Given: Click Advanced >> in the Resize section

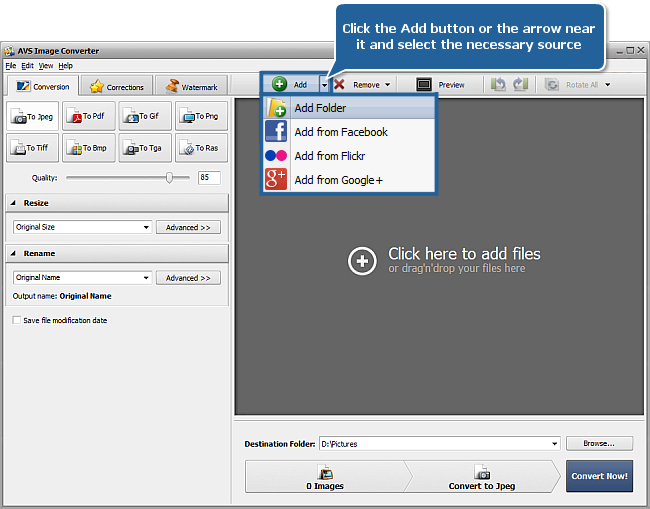Looking at the screenshot, I should (x=188, y=228).
